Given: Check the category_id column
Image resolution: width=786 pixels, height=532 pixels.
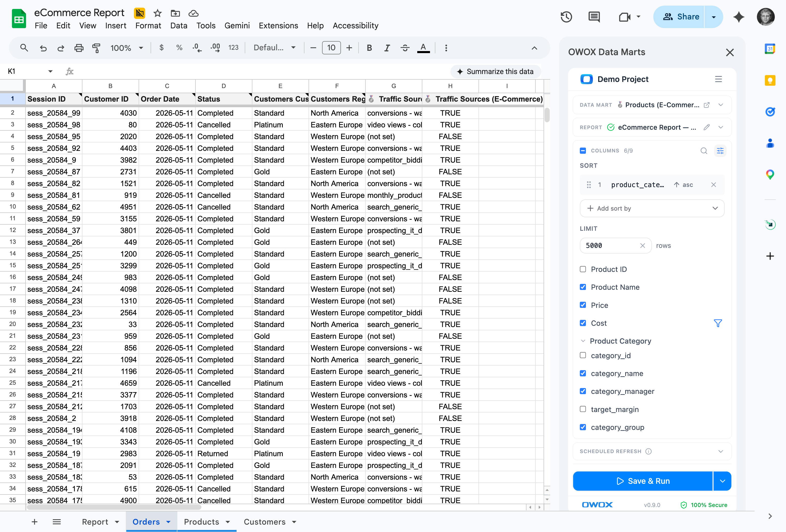Looking at the screenshot, I should [x=583, y=355].
